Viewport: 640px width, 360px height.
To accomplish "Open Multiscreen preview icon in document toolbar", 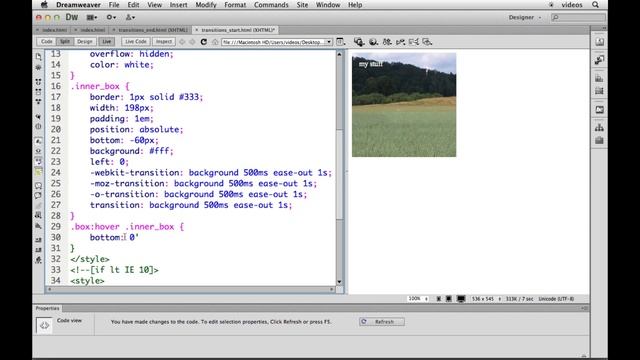I will pyautogui.click(x=359, y=42).
